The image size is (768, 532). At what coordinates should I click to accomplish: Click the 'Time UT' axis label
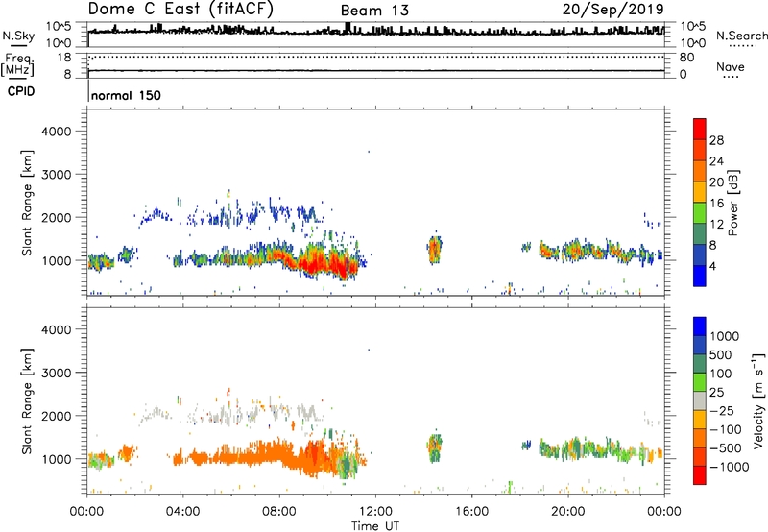(375, 526)
